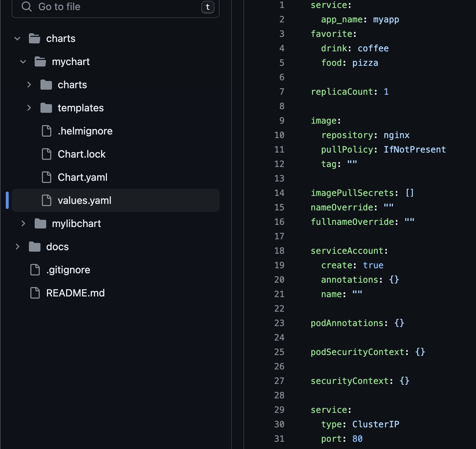Click the README.md file icon
This screenshot has width=476, height=449.
point(35,293)
